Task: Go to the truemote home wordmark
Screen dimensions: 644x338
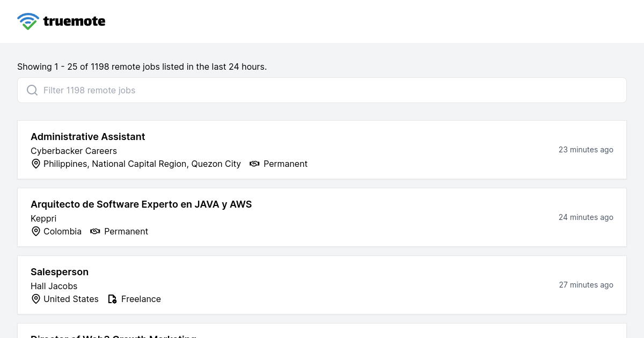Action: pos(74,21)
